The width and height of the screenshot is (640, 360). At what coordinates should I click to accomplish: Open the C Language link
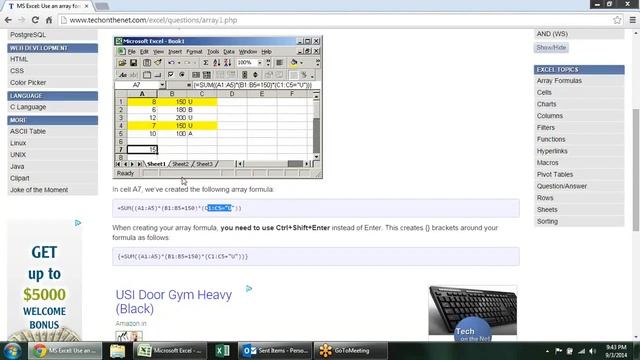tap(28, 107)
